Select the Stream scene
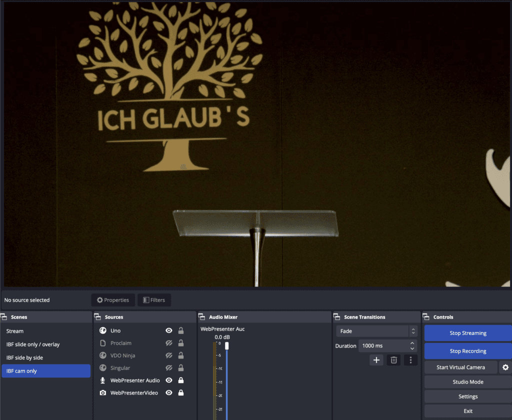The width and height of the screenshot is (512, 420). coord(15,331)
